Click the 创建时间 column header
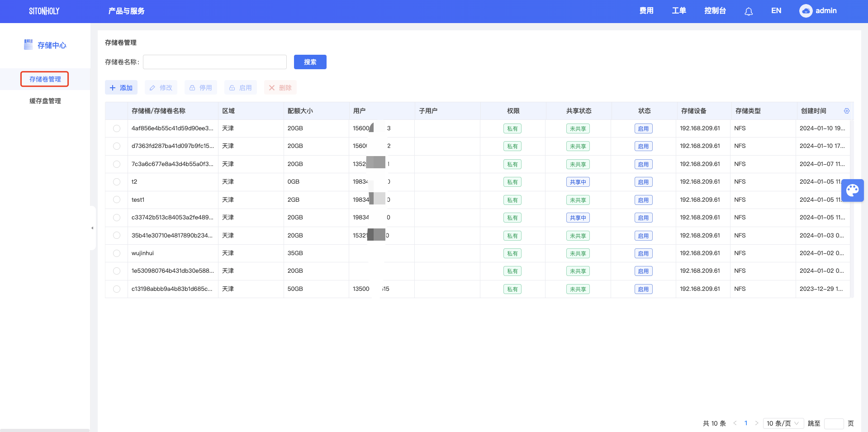868x432 pixels. (x=813, y=111)
